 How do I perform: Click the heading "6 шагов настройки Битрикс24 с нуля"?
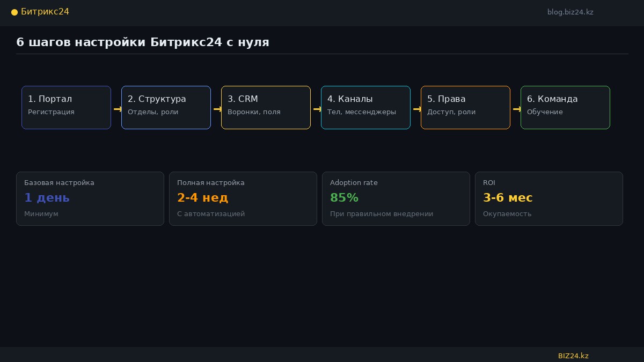(x=143, y=42)
